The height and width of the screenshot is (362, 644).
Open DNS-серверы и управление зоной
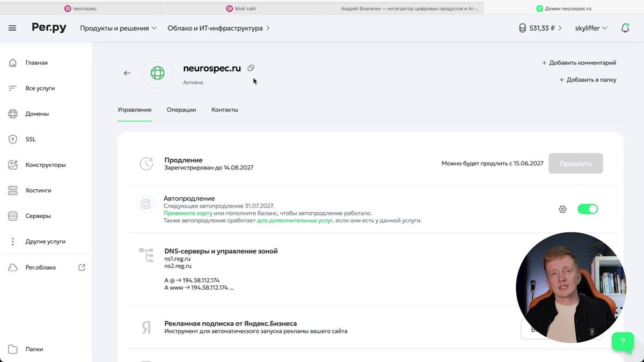221,251
